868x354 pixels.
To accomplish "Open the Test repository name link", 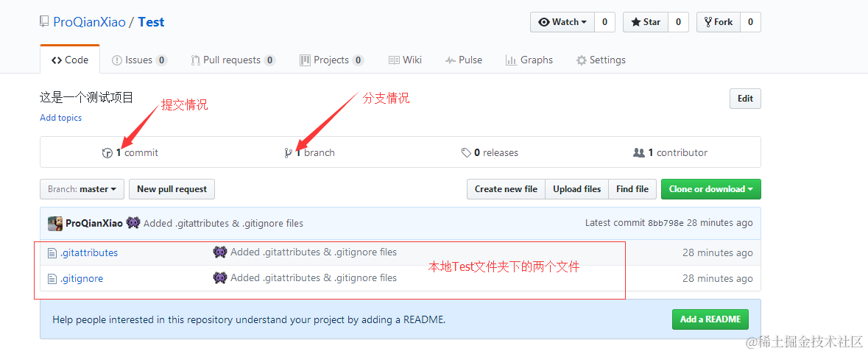I will click(151, 22).
